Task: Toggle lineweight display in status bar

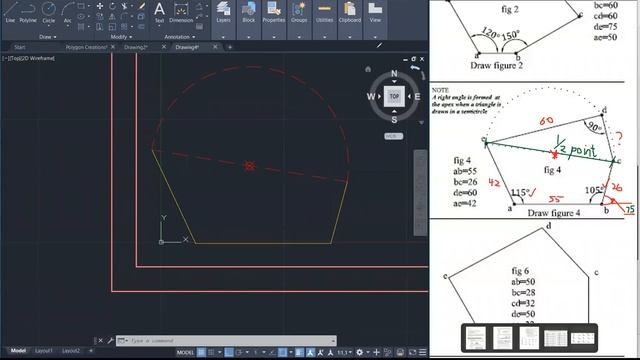Action: (299, 352)
